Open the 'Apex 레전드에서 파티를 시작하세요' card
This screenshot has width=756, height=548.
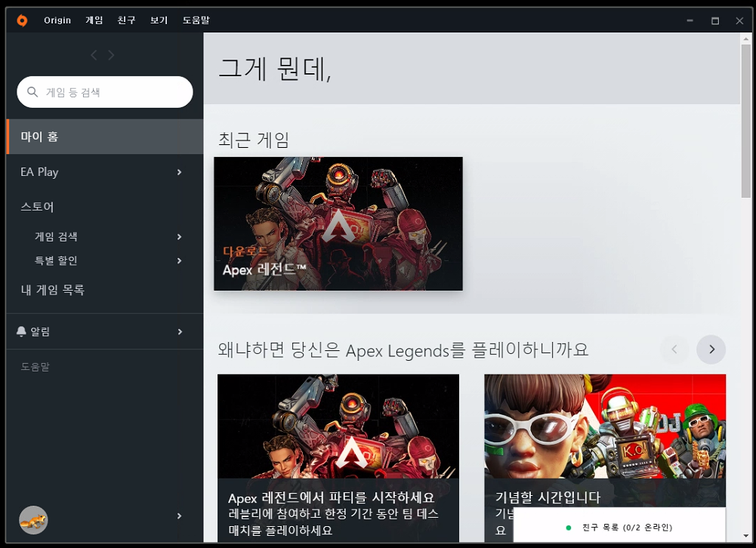(x=338, y=458)
